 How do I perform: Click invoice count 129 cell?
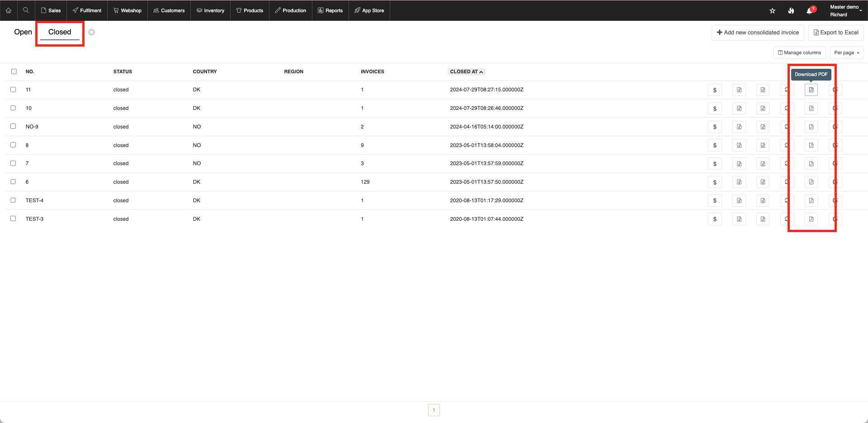[x=365, y=182]
